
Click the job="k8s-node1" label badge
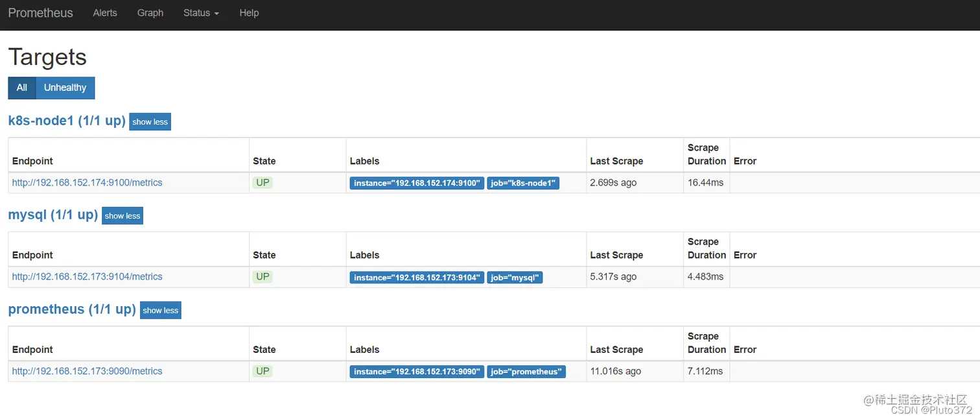[x=523, y=184]
